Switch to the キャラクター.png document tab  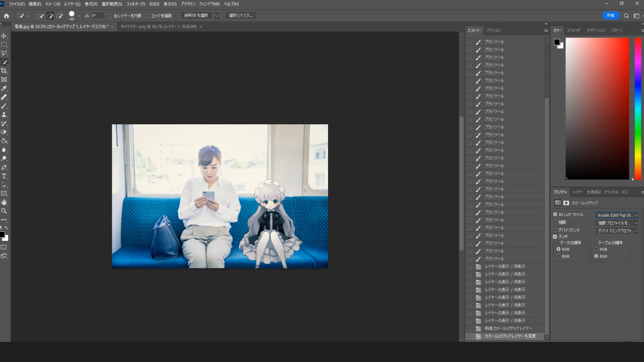coord(159,27)
